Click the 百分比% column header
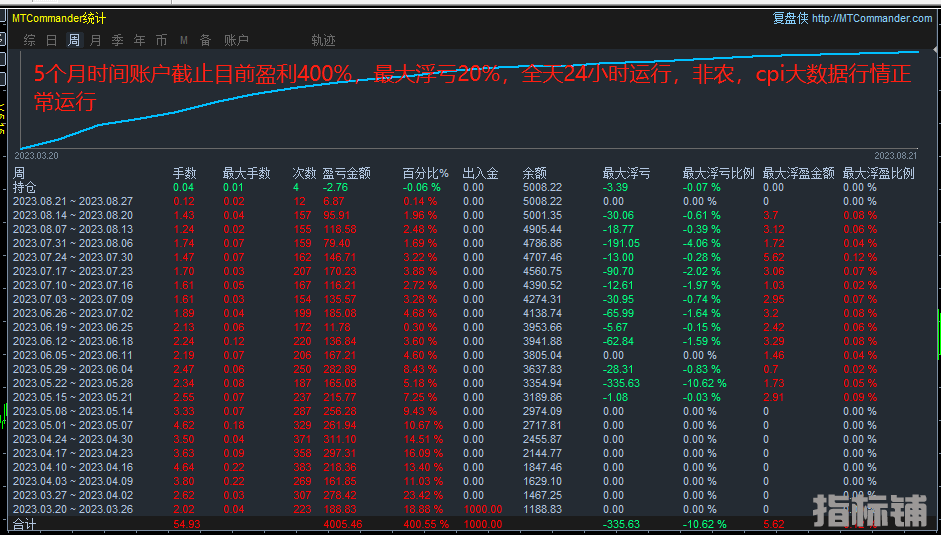This screenshot has height=535, width=941. (425, 173)
